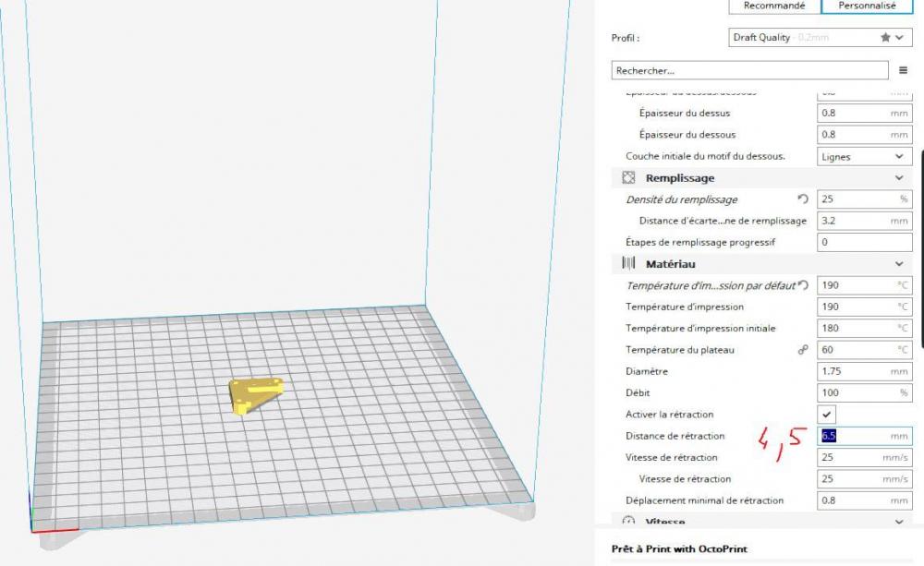Edit Température d'impression field
The height and width of the screenshot is (566, 924).
(864, 307)
